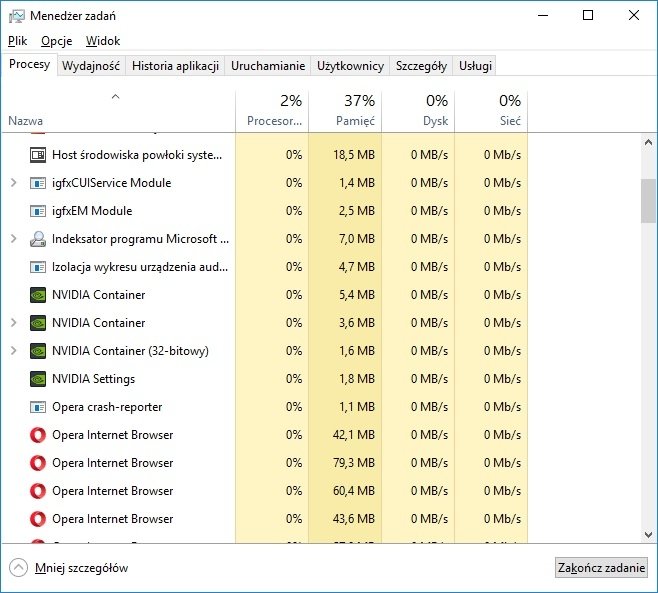Click the Opera icon of the 79,3 MB process
Screen dimensions: 658x593
point(38,463)
